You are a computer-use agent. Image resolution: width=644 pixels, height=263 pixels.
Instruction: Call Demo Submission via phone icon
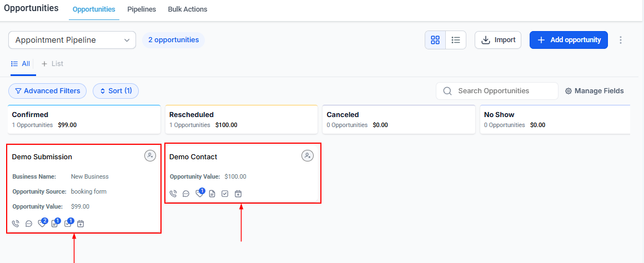(16, 224)
